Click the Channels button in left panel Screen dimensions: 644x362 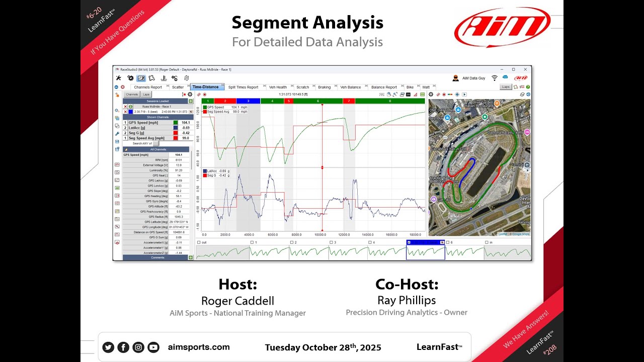[x=131, y=95]
